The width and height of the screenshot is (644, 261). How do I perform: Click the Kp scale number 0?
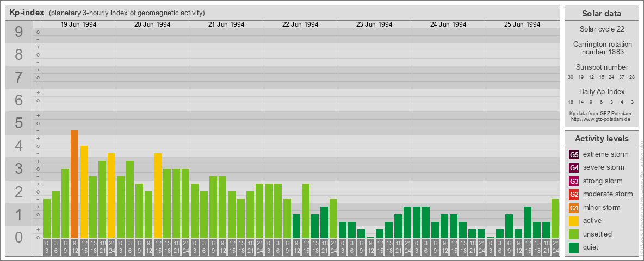[x=19, y=237]
